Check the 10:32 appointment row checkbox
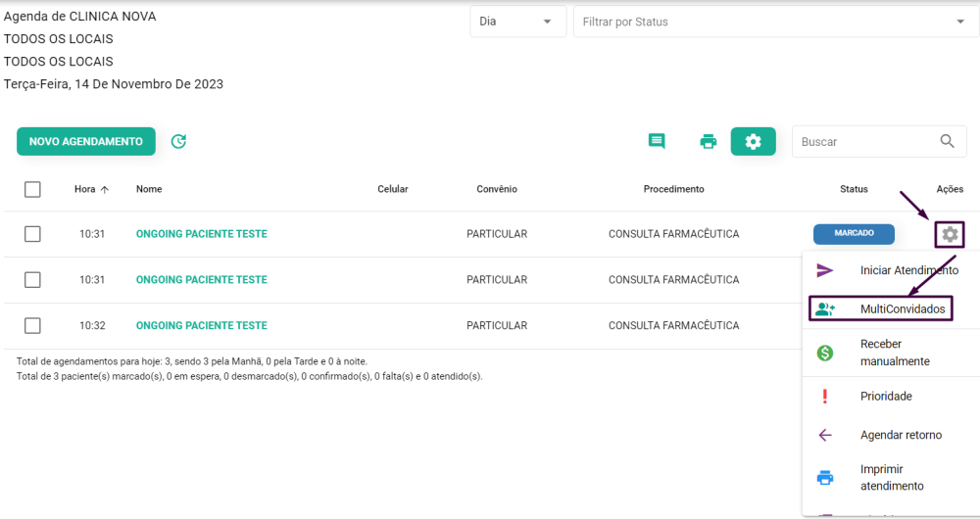The height and width of the screenshot is (519, 980). point(32,325)
